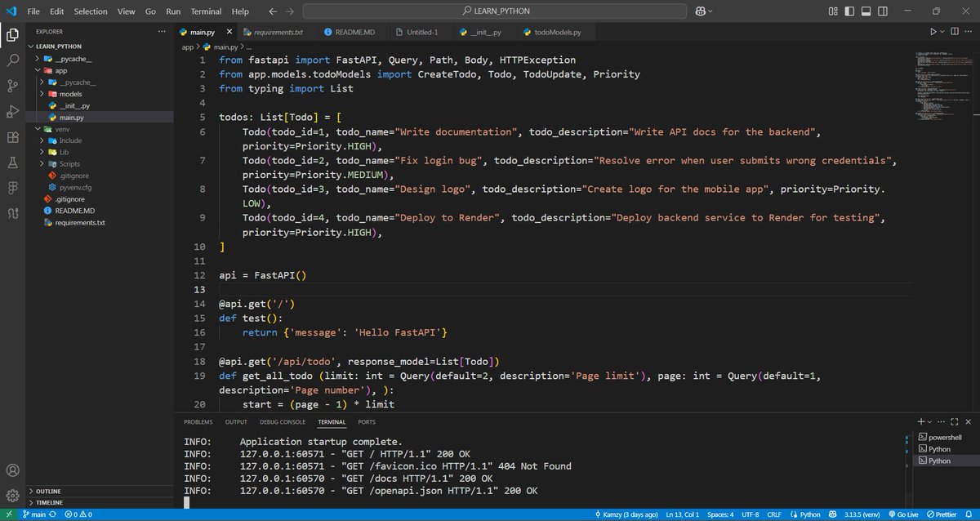The width and height of the screenshot is (980, 521).
Task: Expand the top-level __pycache__ folder
Action: 100,59
